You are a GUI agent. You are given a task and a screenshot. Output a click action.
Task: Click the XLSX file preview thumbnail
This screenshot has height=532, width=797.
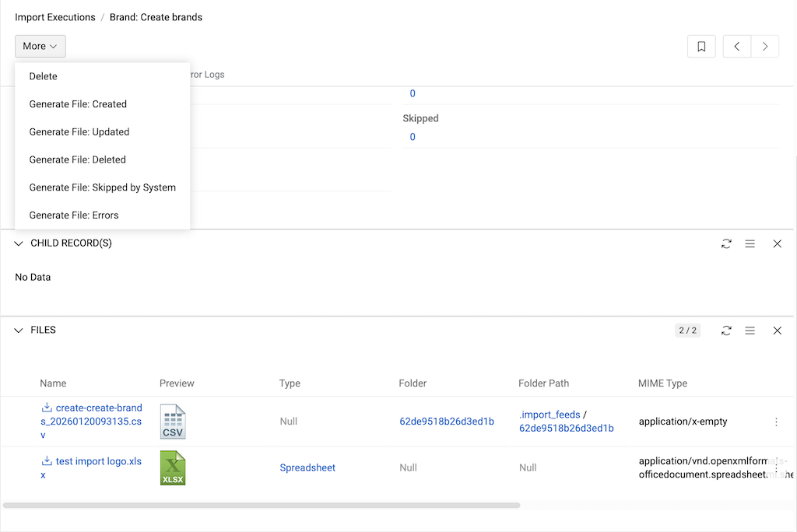pyautogui.click(x=173, y=467)
